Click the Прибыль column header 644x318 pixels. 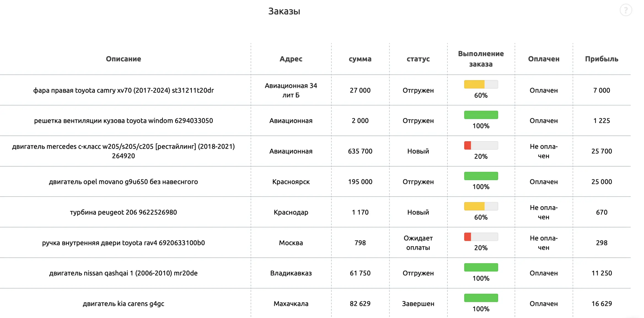601,59
